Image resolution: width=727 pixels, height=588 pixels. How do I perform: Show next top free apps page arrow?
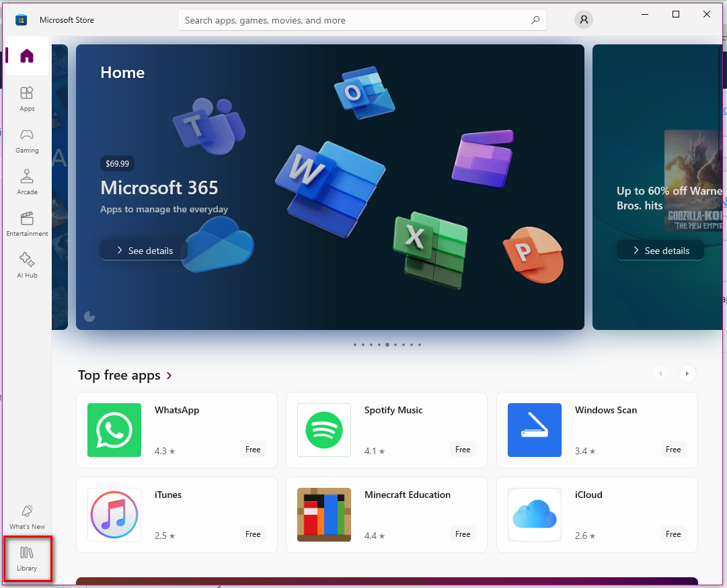point(687,374)
